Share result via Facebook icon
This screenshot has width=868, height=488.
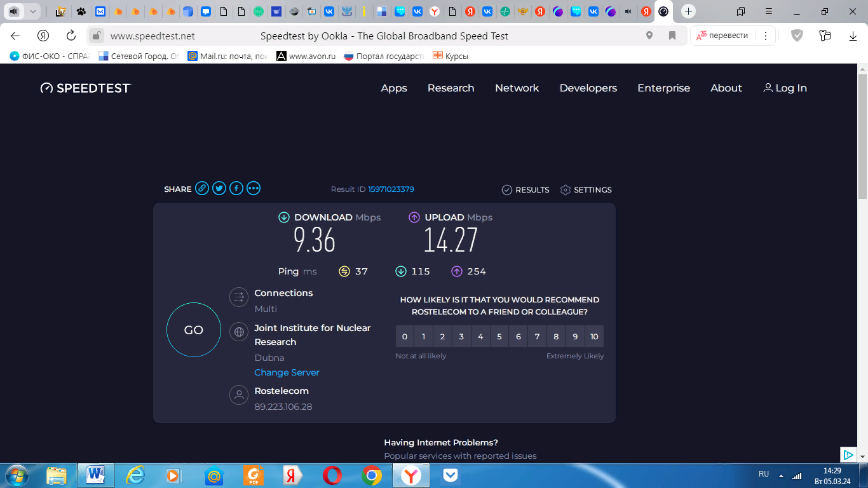(x=236, y=188)
